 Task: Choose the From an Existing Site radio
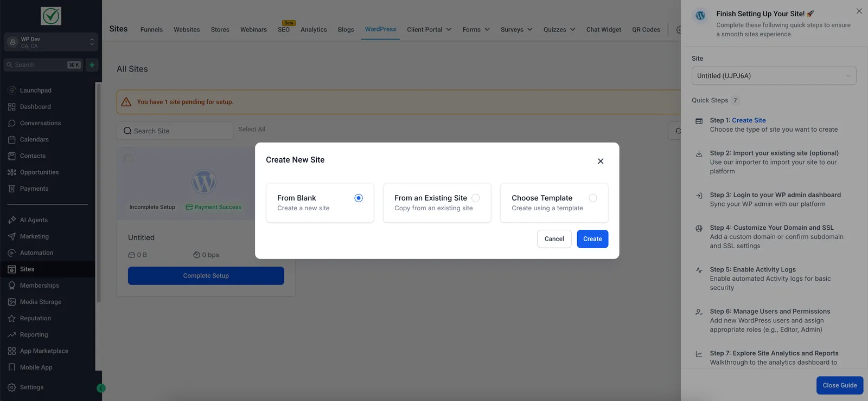[476, 198]
